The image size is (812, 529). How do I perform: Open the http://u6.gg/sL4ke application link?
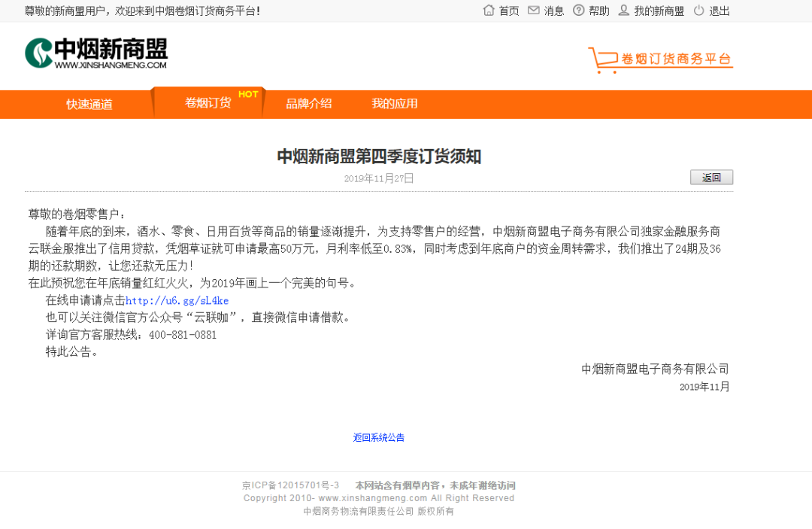tap(177, 300)
